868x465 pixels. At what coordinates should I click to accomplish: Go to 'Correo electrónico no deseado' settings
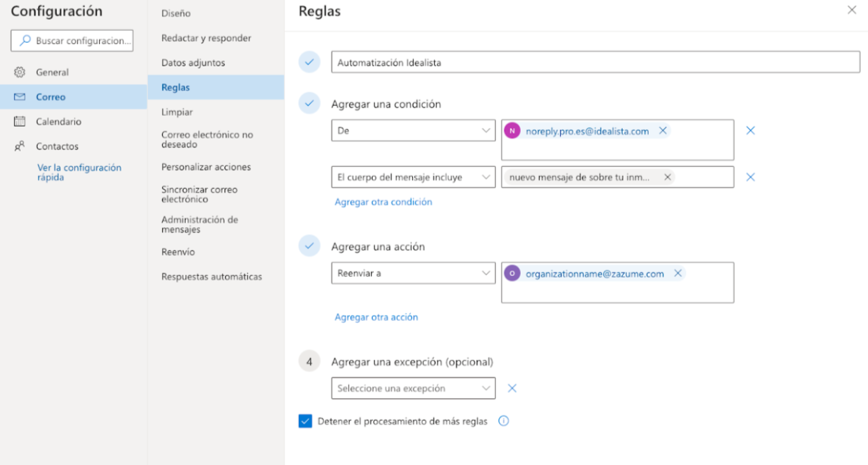(x=207, y=139)
